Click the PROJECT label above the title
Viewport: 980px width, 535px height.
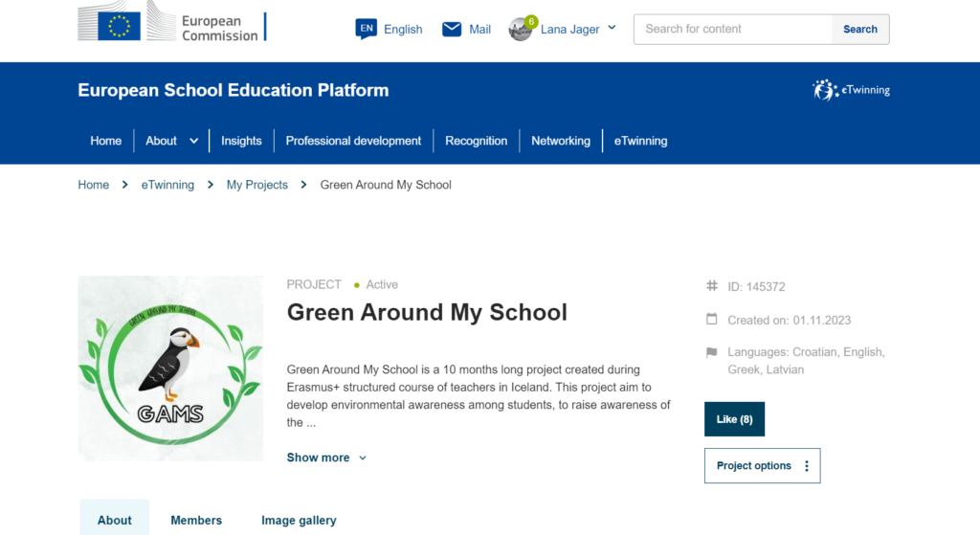[x=314, y=284]
